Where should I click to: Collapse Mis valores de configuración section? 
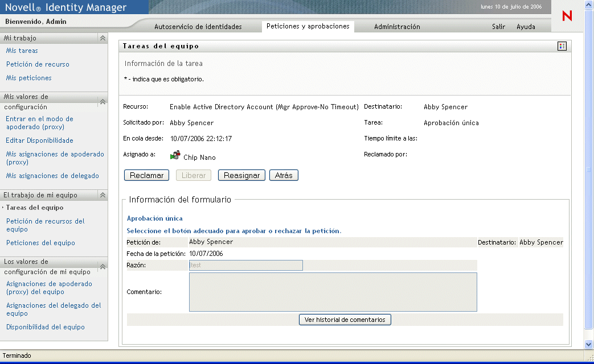pos(103,102)
